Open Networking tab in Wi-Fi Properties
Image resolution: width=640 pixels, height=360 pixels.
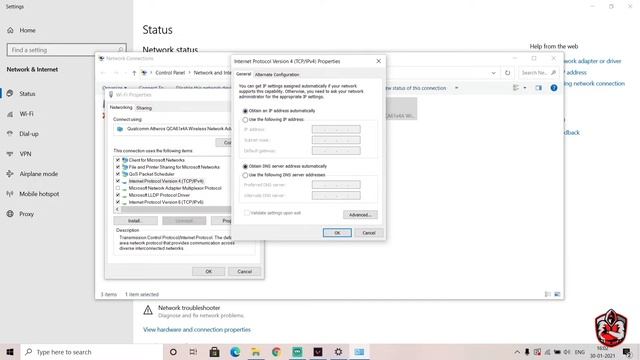[x=121, y=107]
